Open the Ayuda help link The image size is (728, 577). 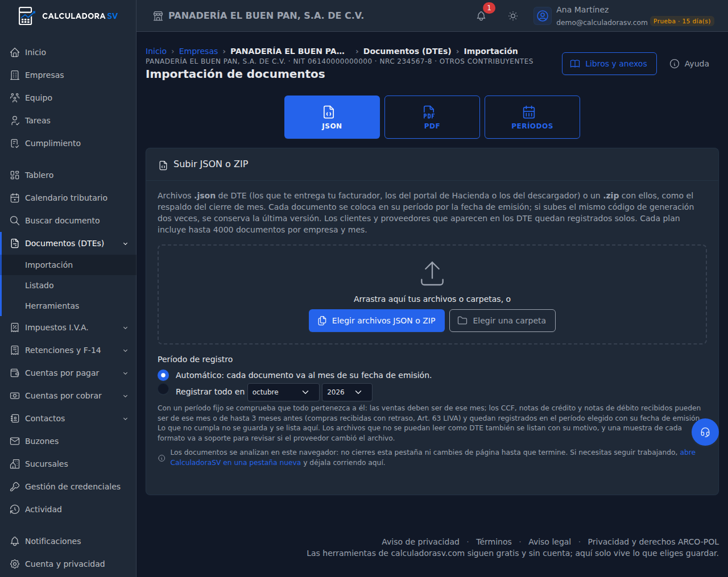[689, 64]
